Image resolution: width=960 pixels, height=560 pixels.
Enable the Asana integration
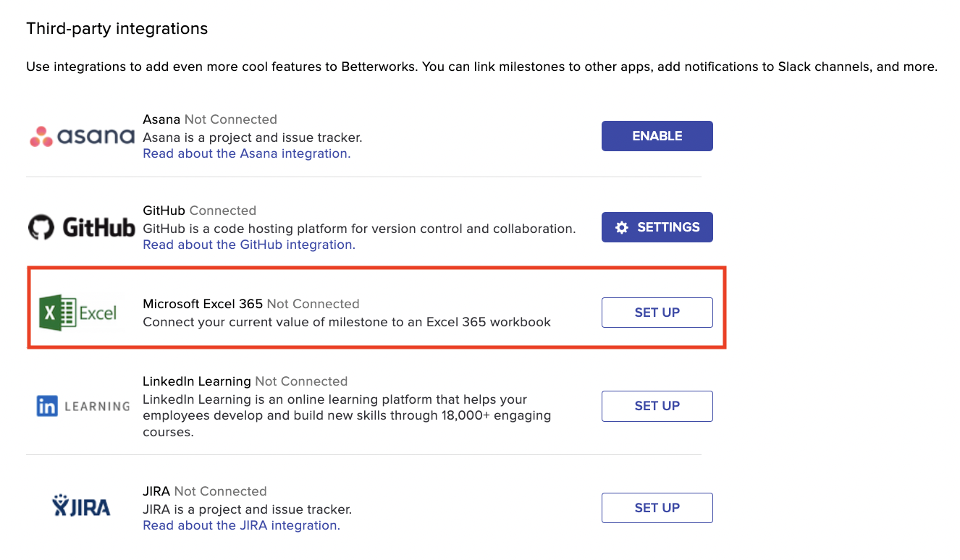657,135
